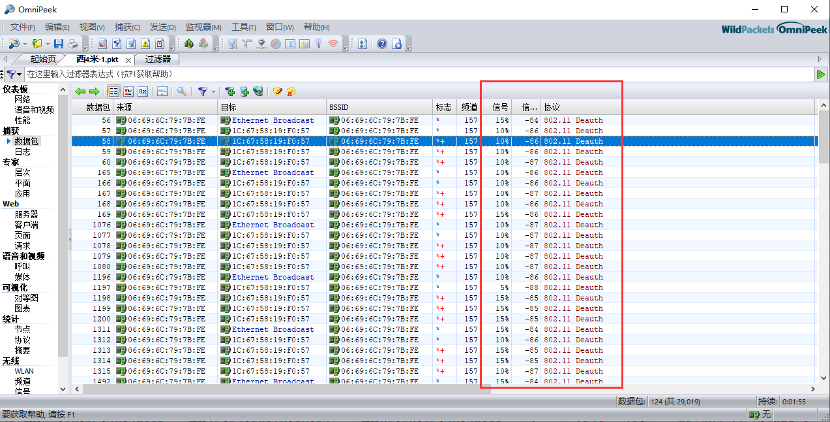Select 日志 in the sidebar
Screen dimensions: 830x422
click(x=23, y=152)
